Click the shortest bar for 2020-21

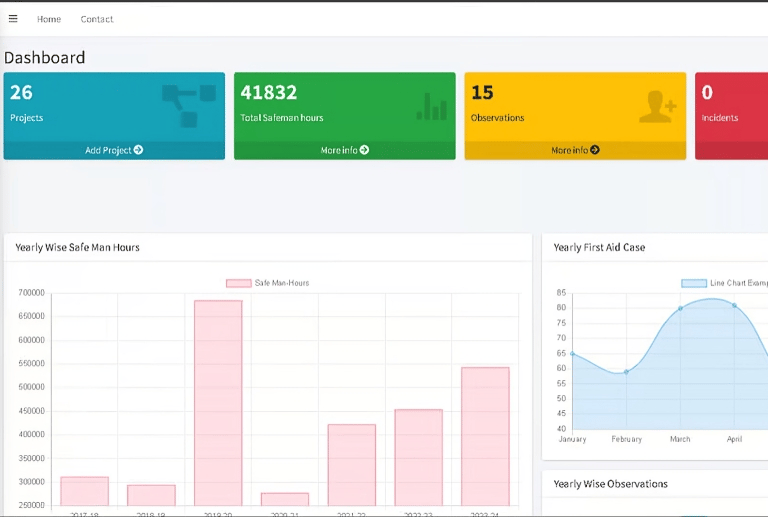click(x=285, y=499)
